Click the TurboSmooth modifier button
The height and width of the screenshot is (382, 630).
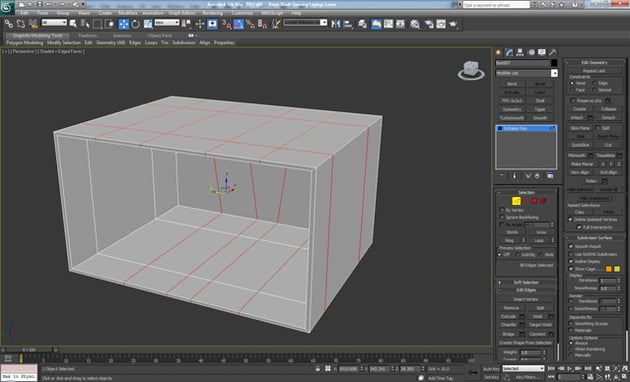point(512,118)
